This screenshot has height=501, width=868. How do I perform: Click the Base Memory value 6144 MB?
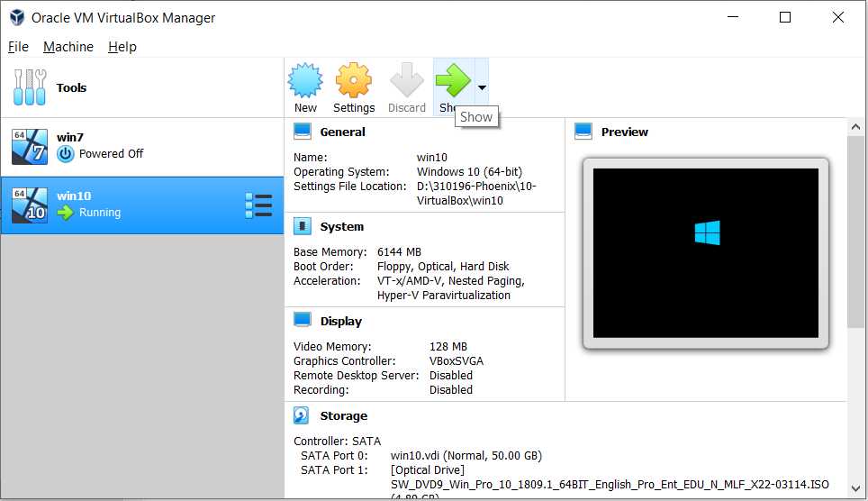click(x=399, y=252)
